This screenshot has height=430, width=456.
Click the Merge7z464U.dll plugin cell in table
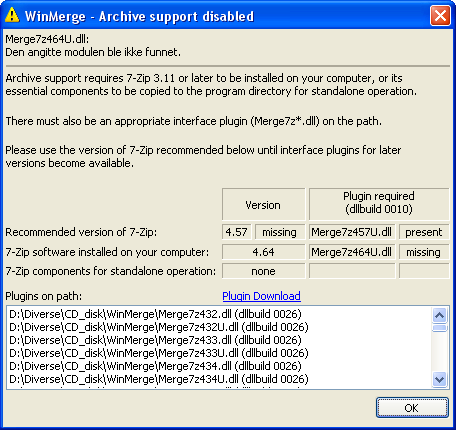click(352, 252)
